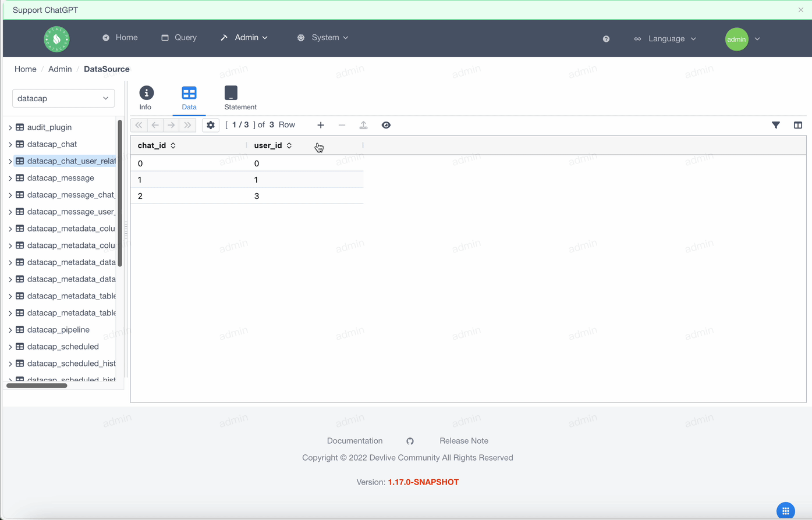Viewport: 812px width, 520px height.
Task: Select datacap_message_chat table
Action: pos(71,195)
